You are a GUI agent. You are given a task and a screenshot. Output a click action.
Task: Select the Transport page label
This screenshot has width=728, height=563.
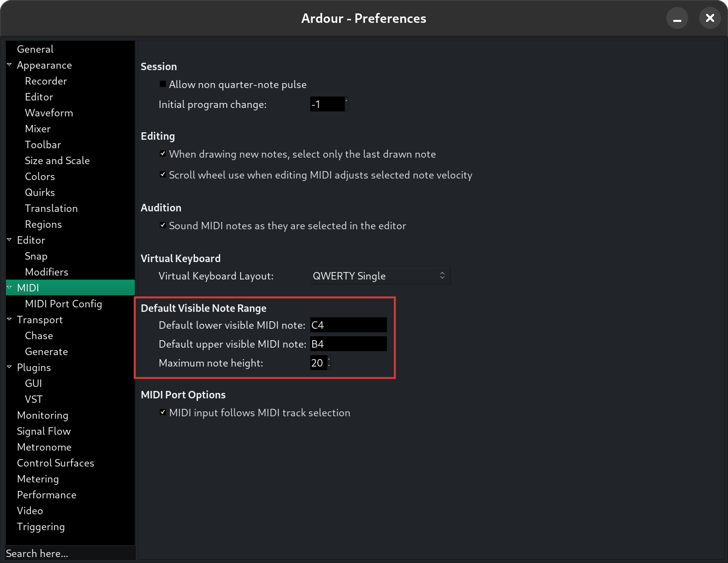[x=40, y=319]
